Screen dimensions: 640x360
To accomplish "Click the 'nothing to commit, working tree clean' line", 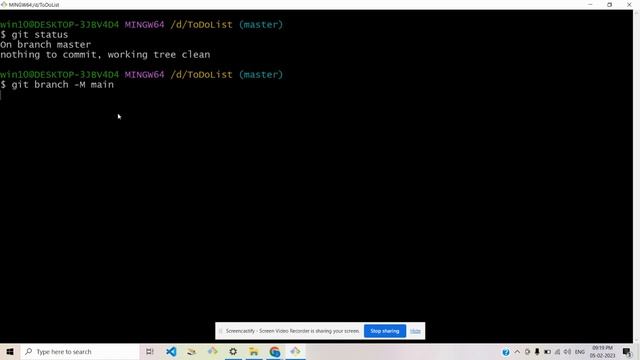I will coord(105,55).
